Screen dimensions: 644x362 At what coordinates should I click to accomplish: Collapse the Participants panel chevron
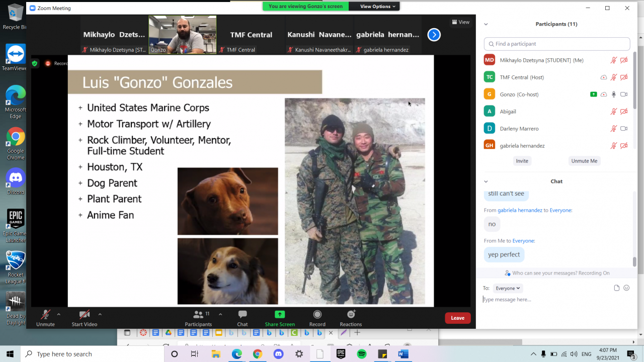[x=486, y=24]
